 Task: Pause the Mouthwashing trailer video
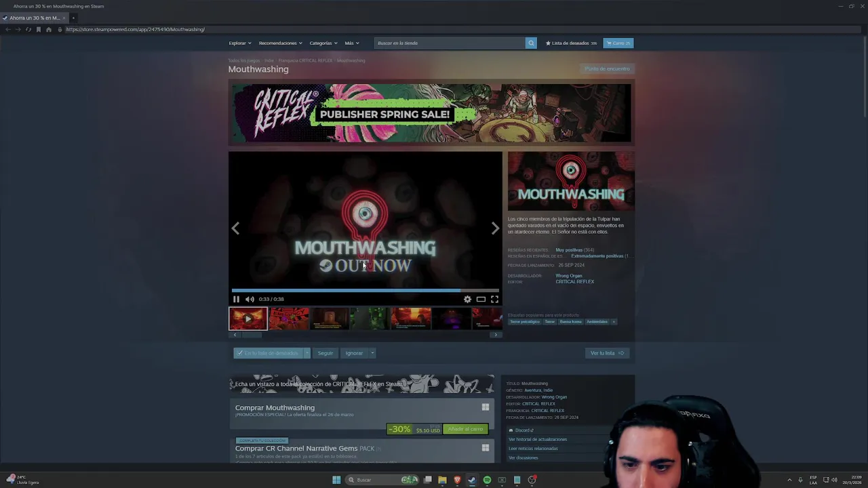pos(236,299)
